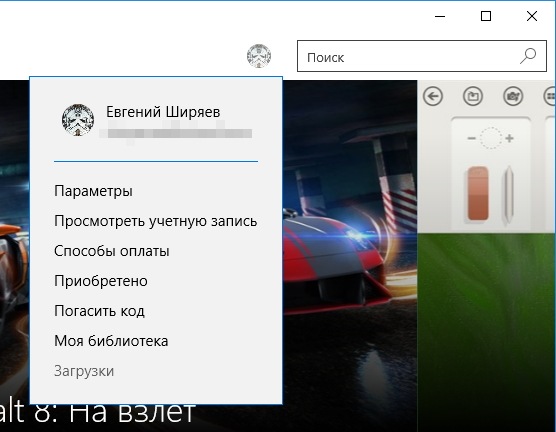This screenshot has width=556, height=432.
Task: Open Способы оплаты
Action: click(x=112, y=251)
